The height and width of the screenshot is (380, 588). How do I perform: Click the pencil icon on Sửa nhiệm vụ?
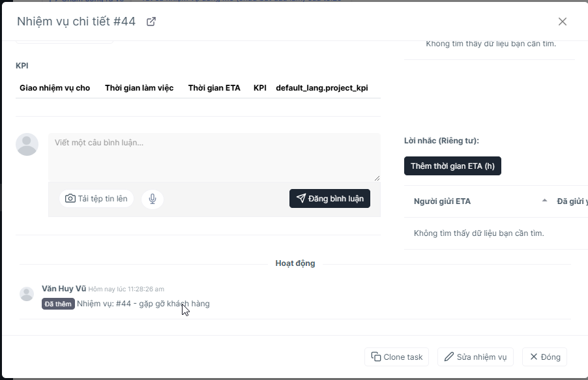[449, 357]
